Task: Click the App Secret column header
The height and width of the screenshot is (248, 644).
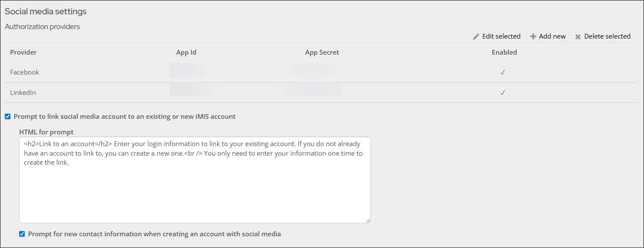Action: pyautogui.click(x=322, y=52)
